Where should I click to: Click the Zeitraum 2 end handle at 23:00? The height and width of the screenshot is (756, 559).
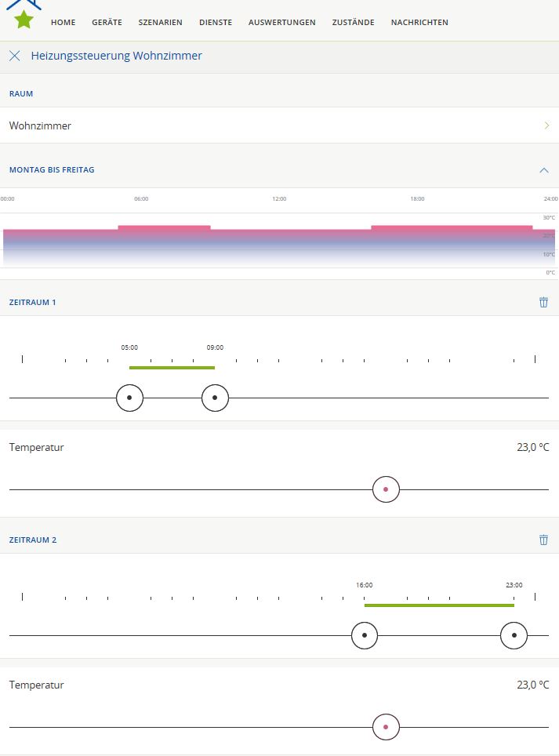pyautogui.click(x=514, y=635)
